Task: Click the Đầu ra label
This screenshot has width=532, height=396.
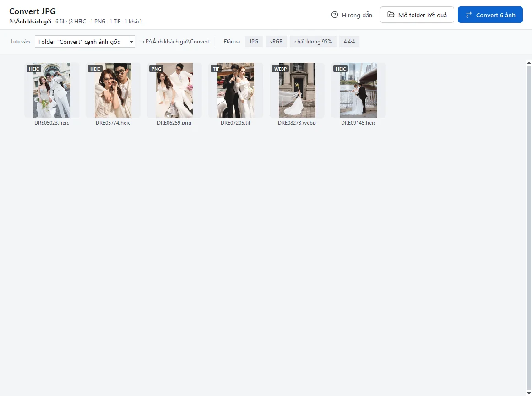Action: coord(232,42)
